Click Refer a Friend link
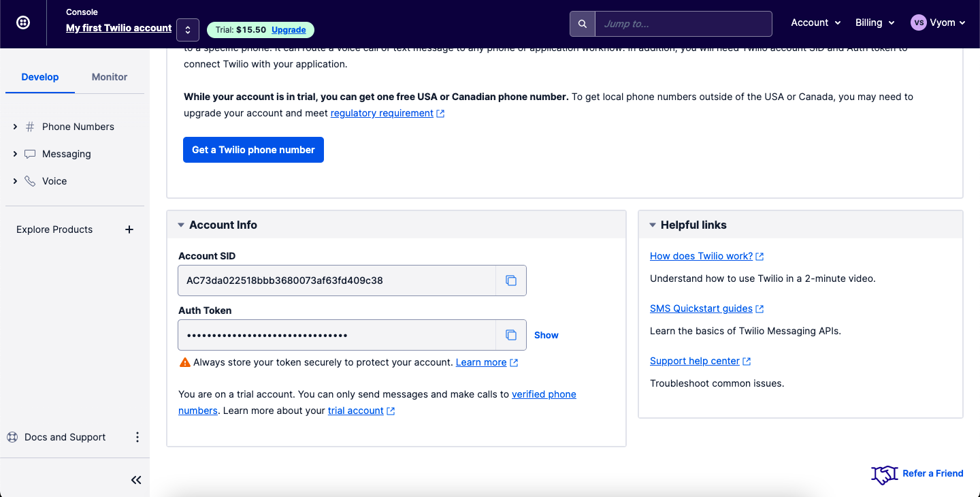This screenshot has height=497, width=980. (x=933, y=473)
